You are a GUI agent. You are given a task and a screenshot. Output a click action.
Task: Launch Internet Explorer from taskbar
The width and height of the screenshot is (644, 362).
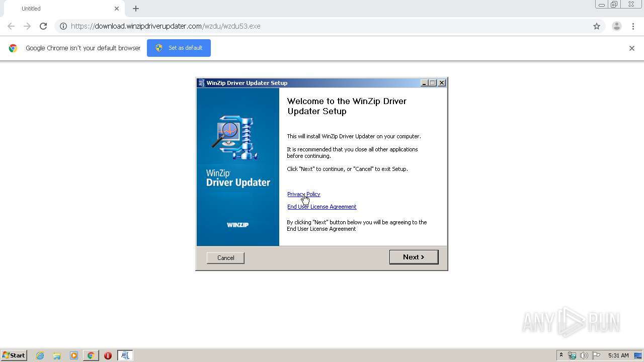40,355
